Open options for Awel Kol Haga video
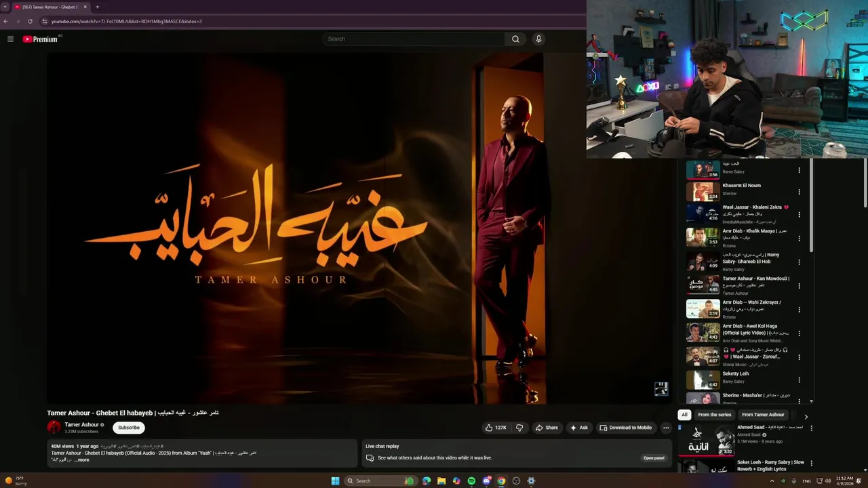Screen dimensions: 868x488 pos(799,333)
